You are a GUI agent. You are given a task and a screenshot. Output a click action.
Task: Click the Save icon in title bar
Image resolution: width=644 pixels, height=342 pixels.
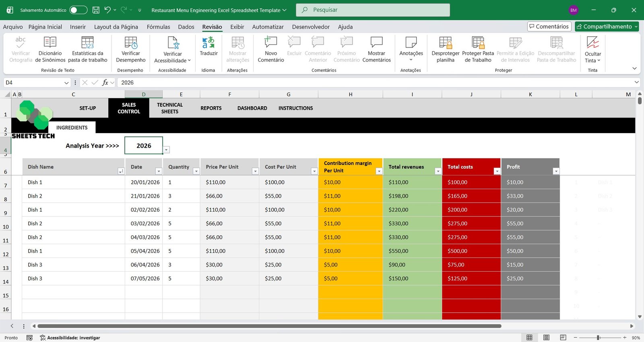[x=96, y=10]
